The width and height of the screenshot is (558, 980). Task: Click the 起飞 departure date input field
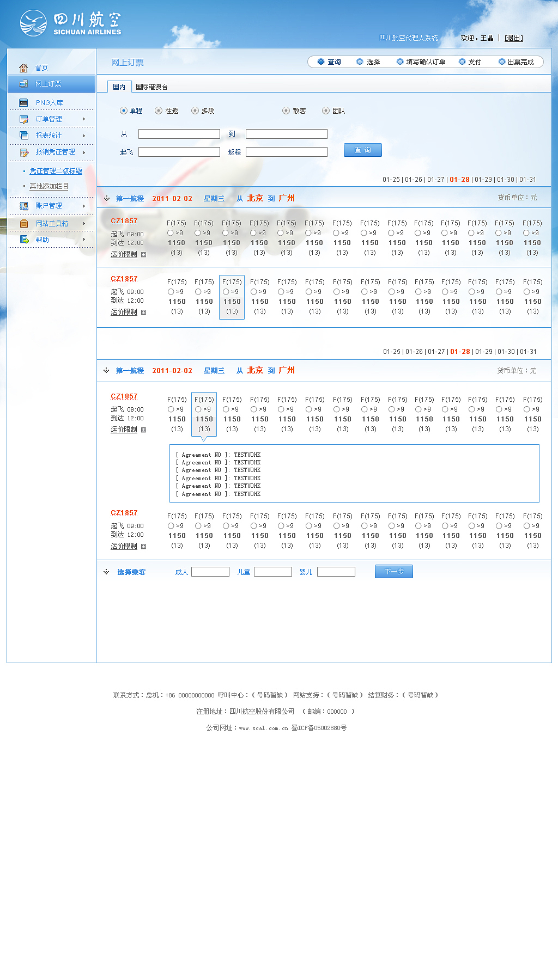179,152
